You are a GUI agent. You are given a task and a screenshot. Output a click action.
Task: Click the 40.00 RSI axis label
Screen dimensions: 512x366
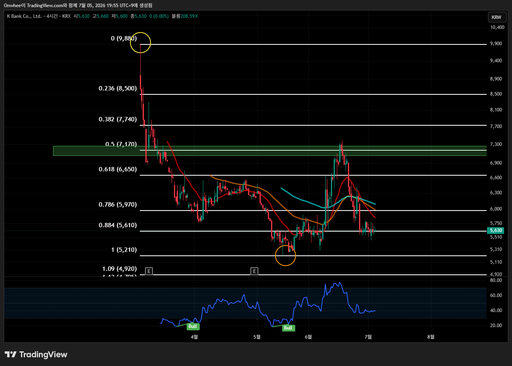[x=496, y=310]
